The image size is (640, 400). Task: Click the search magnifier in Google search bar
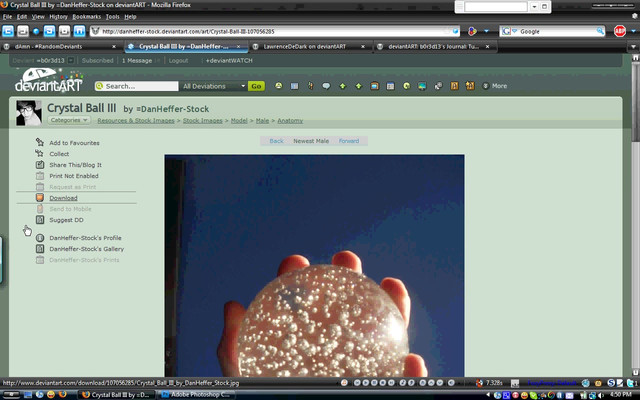coord(600,31)
